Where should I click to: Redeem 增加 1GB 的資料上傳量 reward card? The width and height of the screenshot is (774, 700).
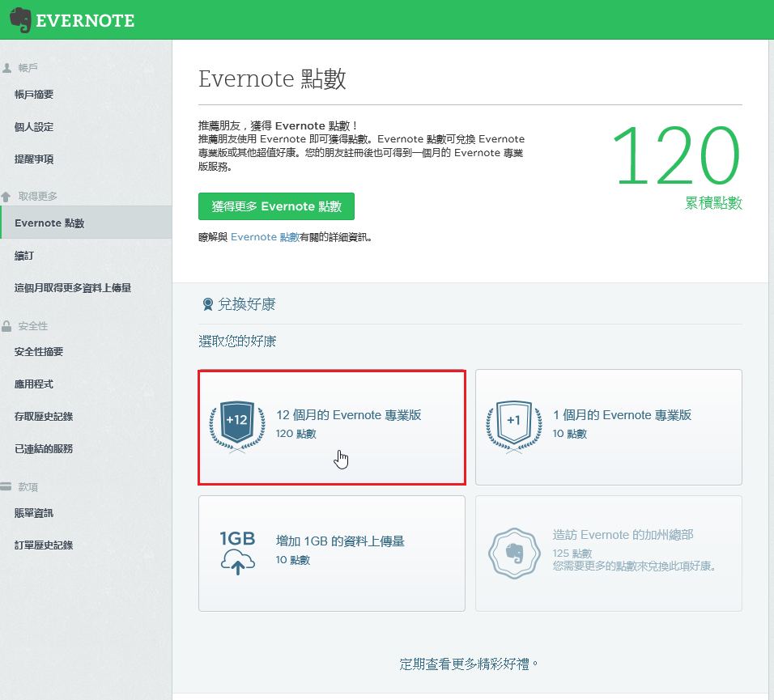(x=332, y=554)
